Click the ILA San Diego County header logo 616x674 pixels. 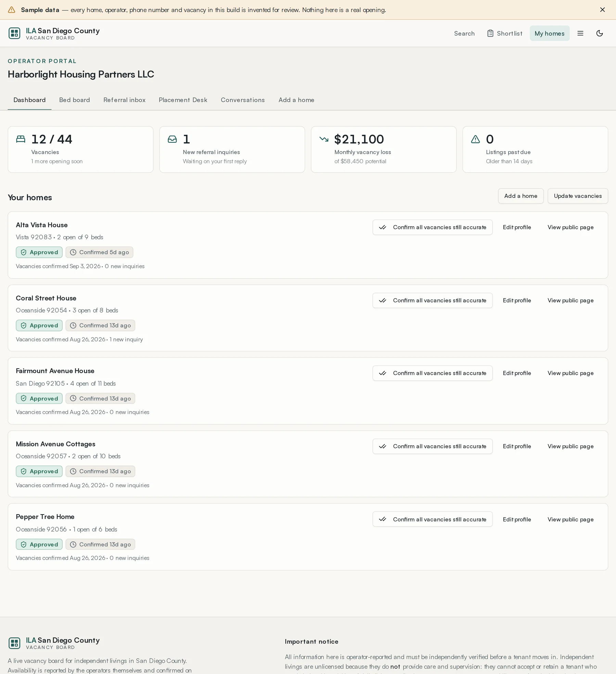pyautogui.click(x=54, y=33)
